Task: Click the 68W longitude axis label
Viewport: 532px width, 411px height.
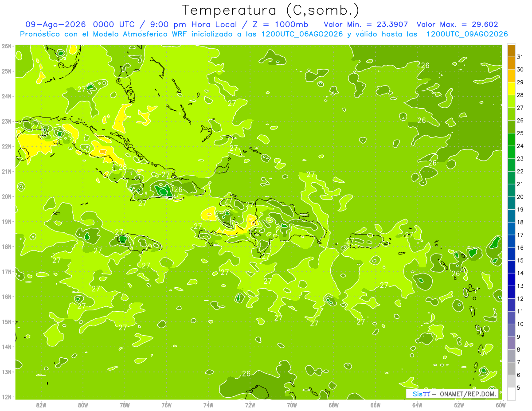Action: pyautogui.click(x=334, y=405)
